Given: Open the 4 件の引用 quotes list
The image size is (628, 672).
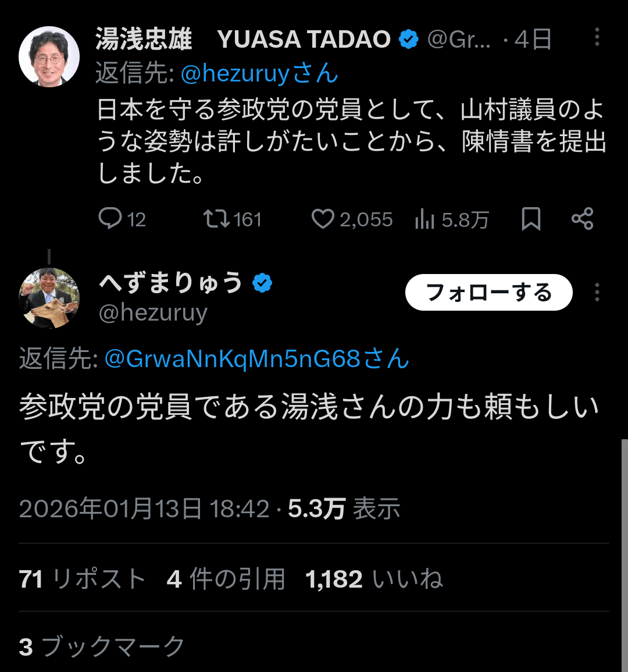Looking at the screenshot, I should (226, 579).
